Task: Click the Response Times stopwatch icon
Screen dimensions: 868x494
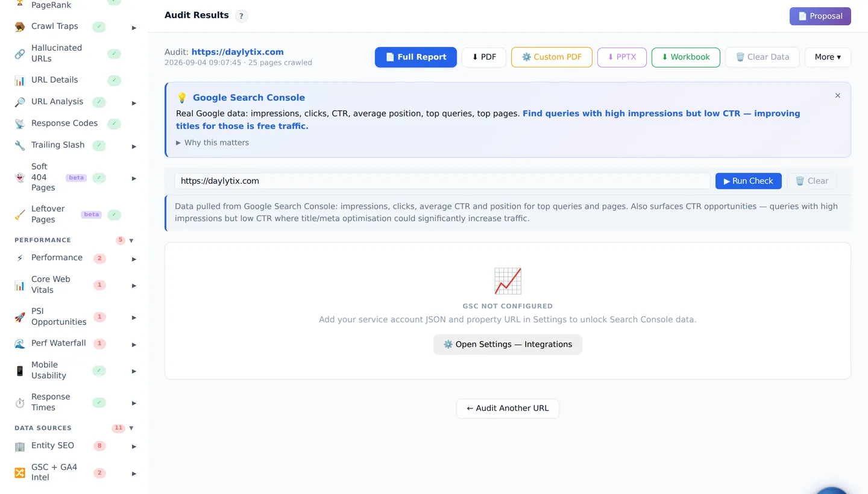Action: tap(20, 402)
